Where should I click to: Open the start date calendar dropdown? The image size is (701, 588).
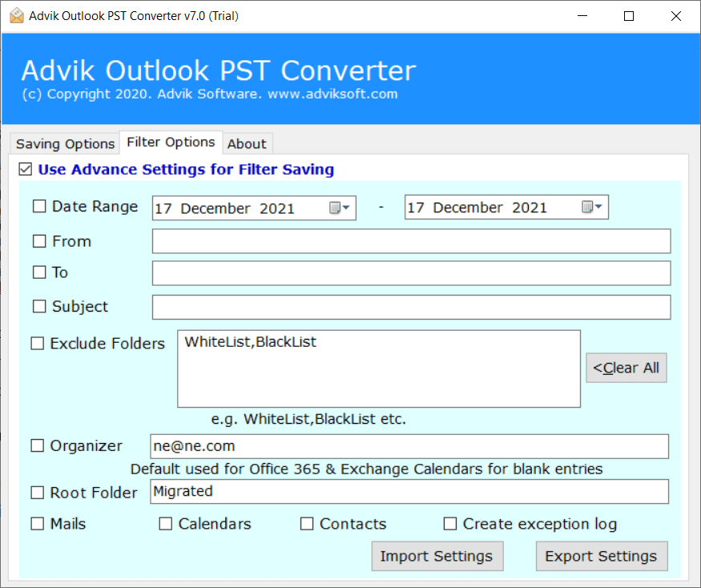pyautogui.click(x=340, y=208)
